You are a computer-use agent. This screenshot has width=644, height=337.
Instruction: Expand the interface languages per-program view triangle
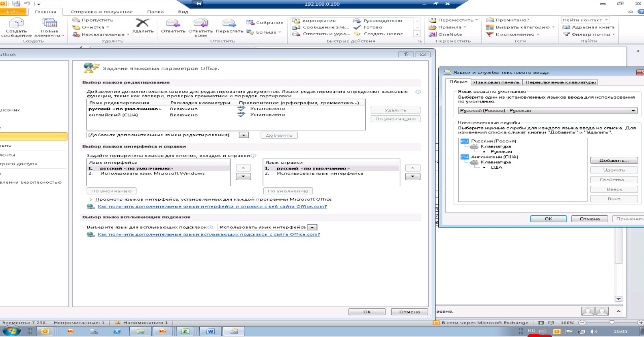91,199
